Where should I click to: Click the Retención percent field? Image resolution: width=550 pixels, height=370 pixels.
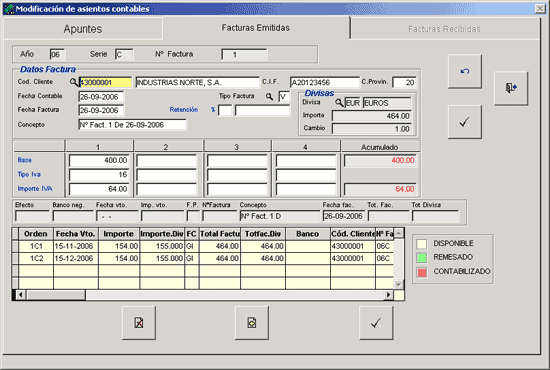click(x=225, y=110)
